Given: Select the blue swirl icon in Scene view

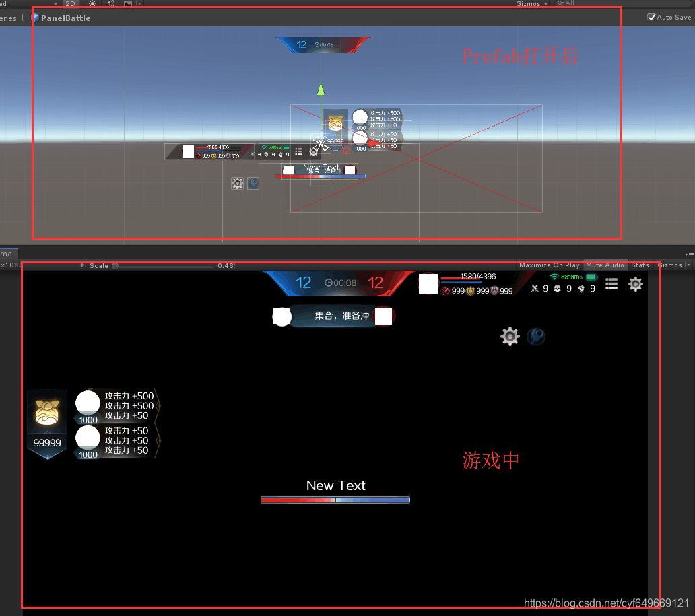Looking at the screenshot, I should point(253,183).
